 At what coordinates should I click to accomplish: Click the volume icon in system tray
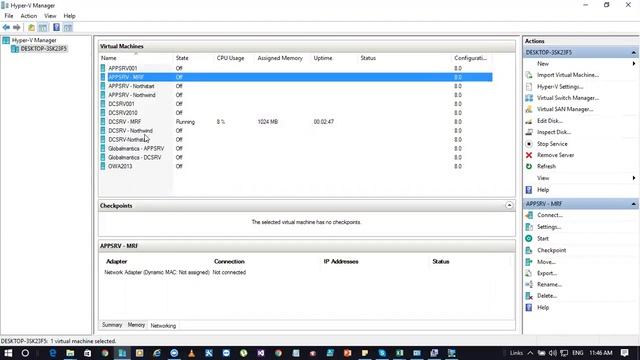pos(553,353)
